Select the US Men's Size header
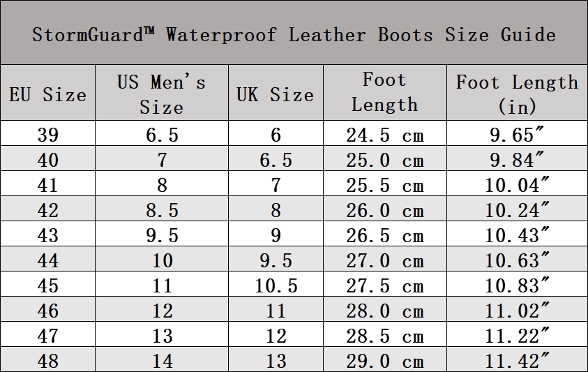Screen dimensions: 588x372 [162, 93]
